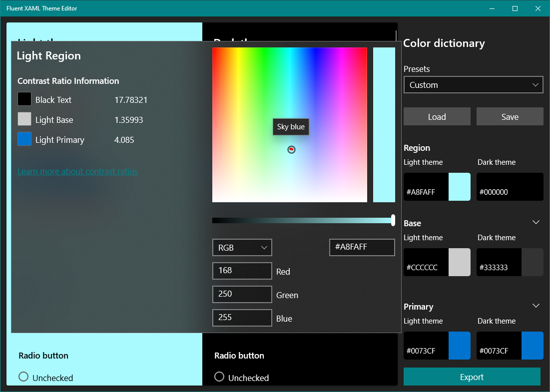Click the Light Base contrast swatch
This screenshot has width=550, height=392.
click(x=24, y=119)
